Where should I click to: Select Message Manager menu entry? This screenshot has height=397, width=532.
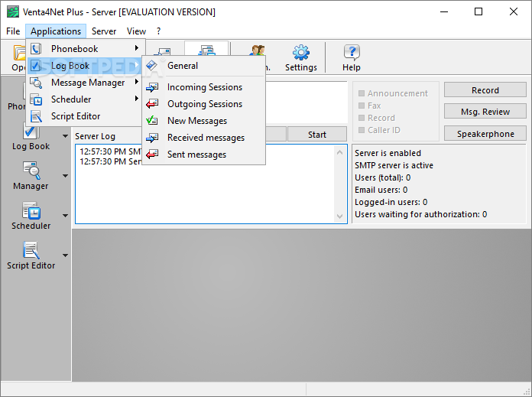[x=86, y=83]
